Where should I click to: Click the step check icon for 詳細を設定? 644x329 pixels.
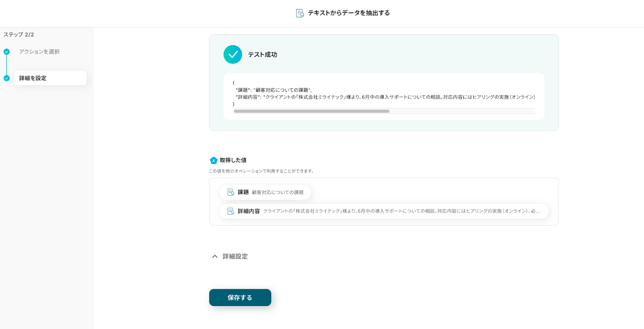pyautogui.click(x=6, y=78)
